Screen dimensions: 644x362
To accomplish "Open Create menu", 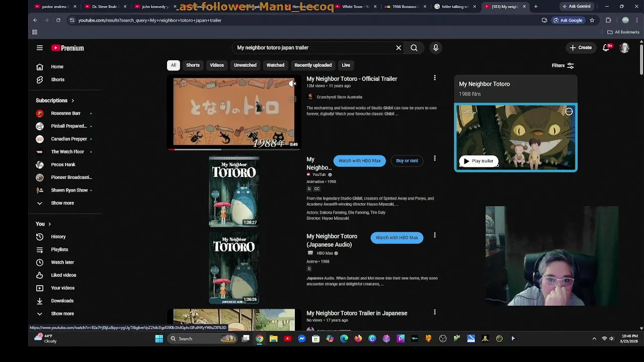I will [581, 48].
